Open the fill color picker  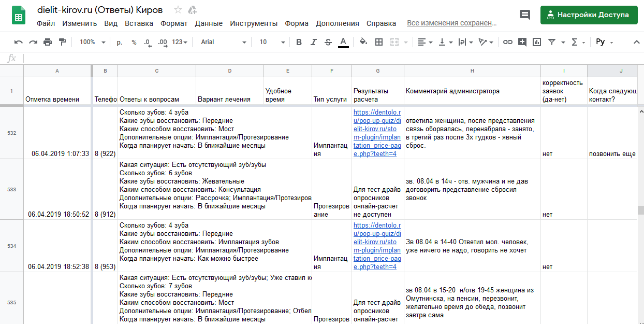(363, 42)
